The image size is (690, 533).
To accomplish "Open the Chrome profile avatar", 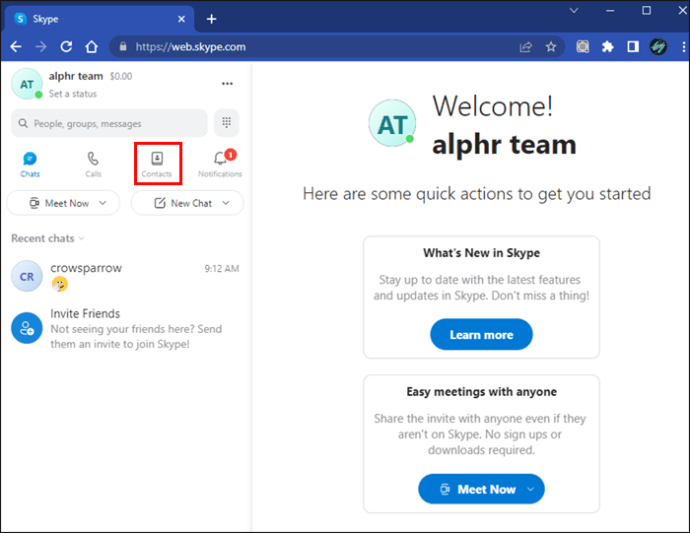I will click(658, 47).
